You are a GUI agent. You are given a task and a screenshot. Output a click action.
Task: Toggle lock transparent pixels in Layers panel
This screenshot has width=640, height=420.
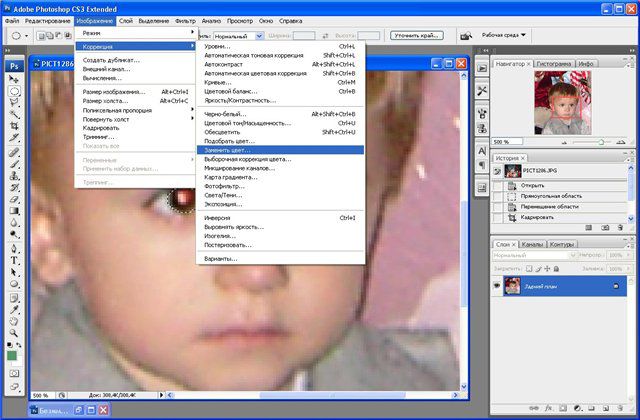pos(531,270)
